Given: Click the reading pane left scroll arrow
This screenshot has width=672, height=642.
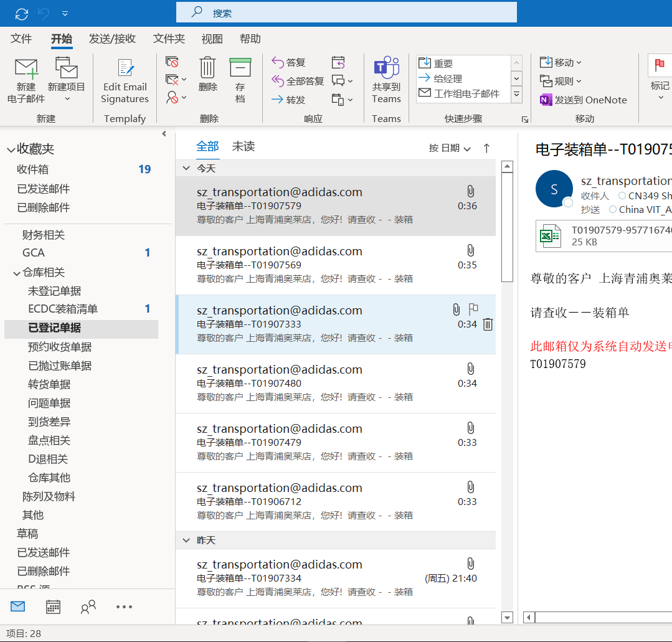Looking at the screenshot, I should coord(529,618).
